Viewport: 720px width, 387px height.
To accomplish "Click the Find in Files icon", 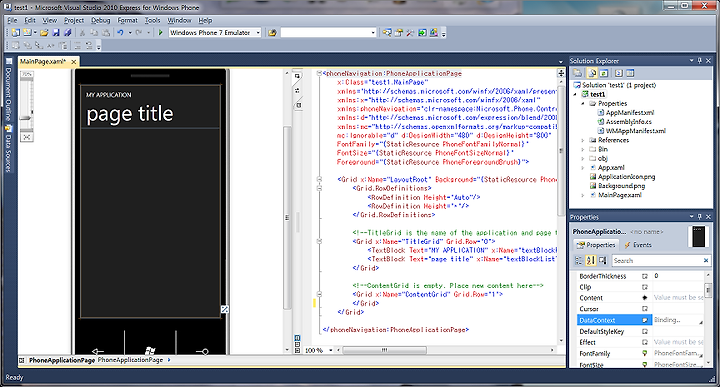I will (272, 33).
